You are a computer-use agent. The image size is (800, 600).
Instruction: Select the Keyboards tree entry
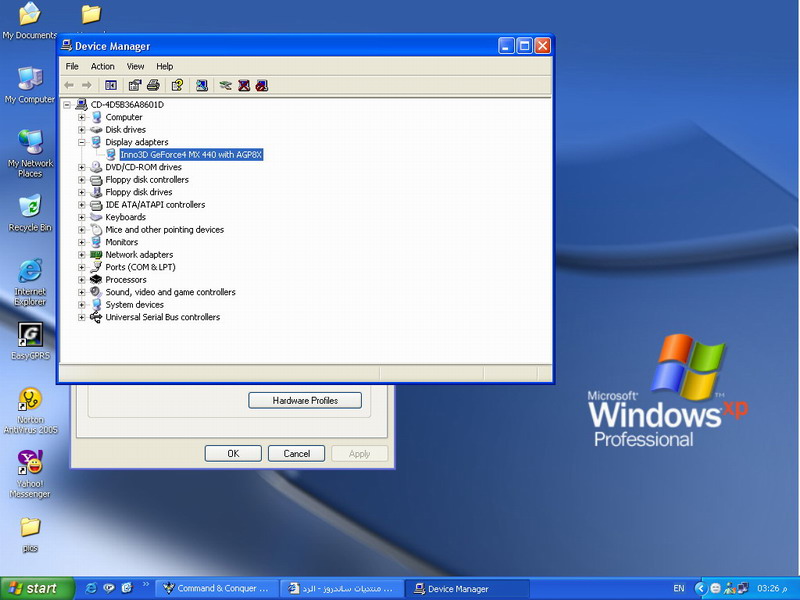(x=126, y=217)
